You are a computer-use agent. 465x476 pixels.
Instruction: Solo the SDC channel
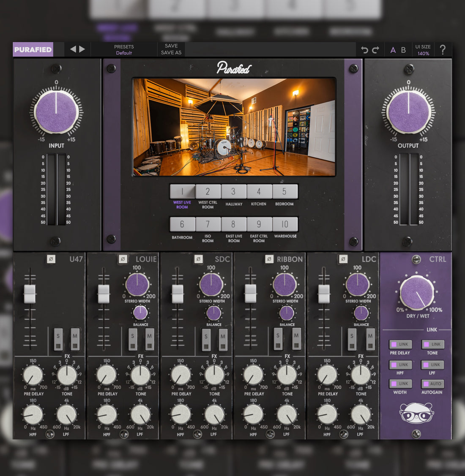(205, 337)
